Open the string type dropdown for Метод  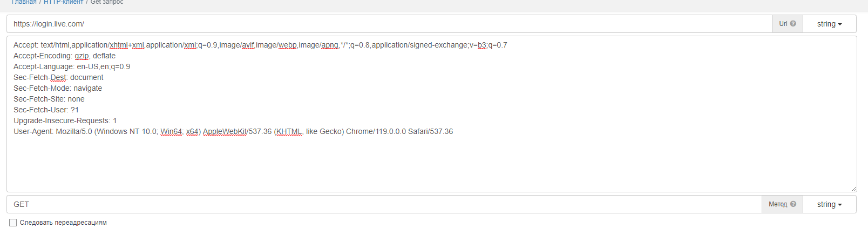coord(829,204)
